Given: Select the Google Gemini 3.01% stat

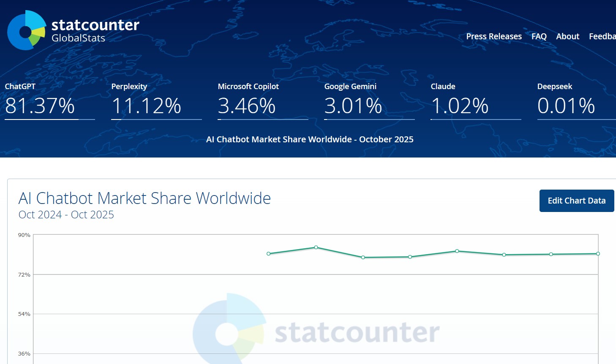Looking at the screenshot, I should coord(353,106).
